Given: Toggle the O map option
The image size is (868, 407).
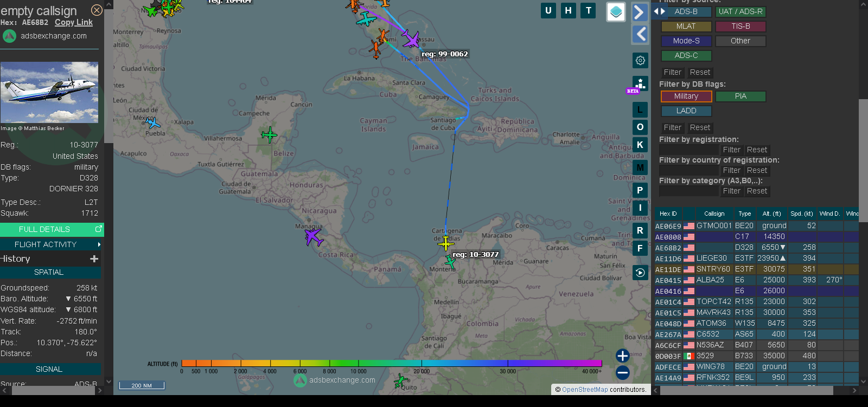Looking at the screenshot, I should [640, 127].
